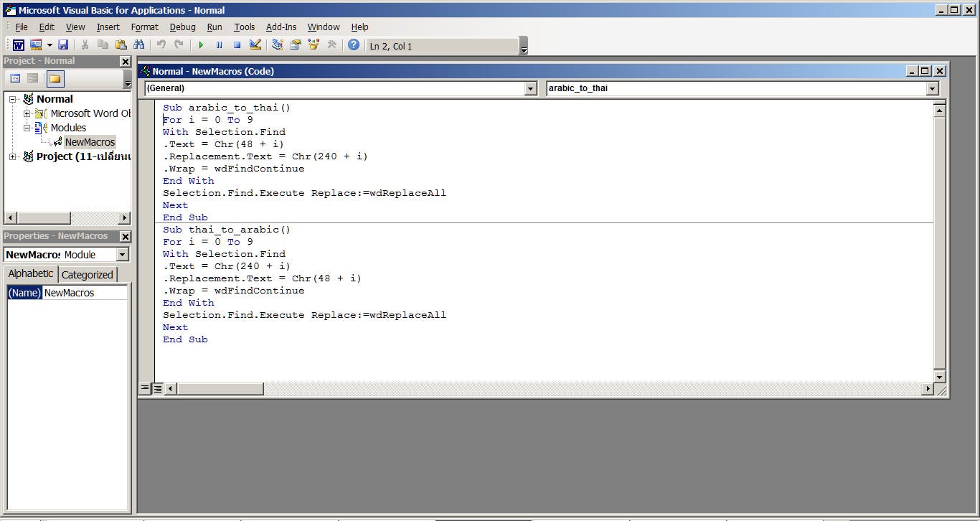The width and height of the screenshot is (980, 521).
Task: Open the File menu
Action: [22, 27]
